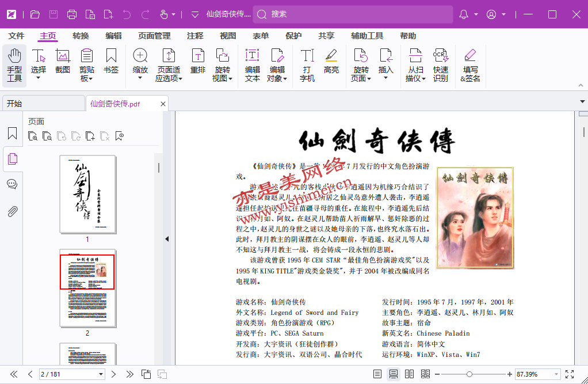Open the bookmarks side panel icon

(13, 133)
